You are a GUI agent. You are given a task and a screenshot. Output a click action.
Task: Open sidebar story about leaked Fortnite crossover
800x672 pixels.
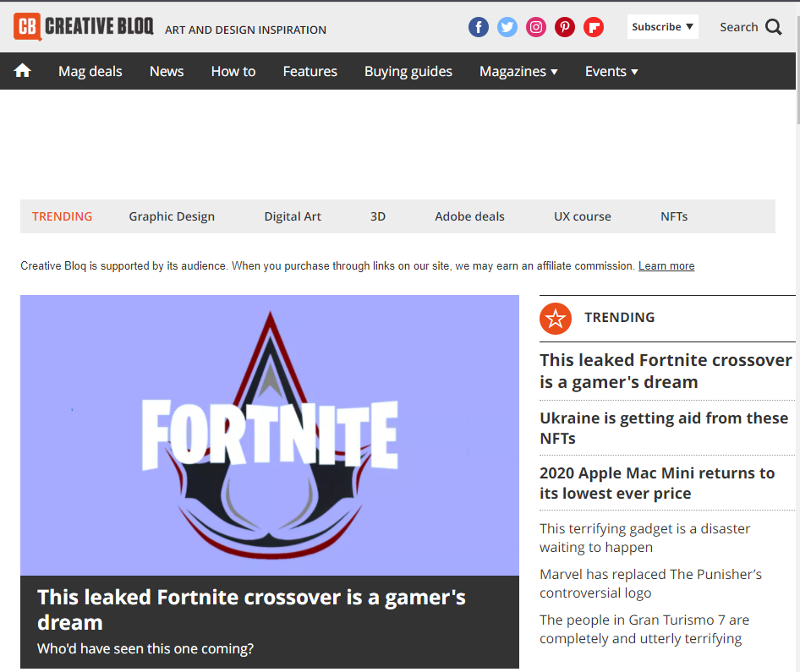coord(666,371)
